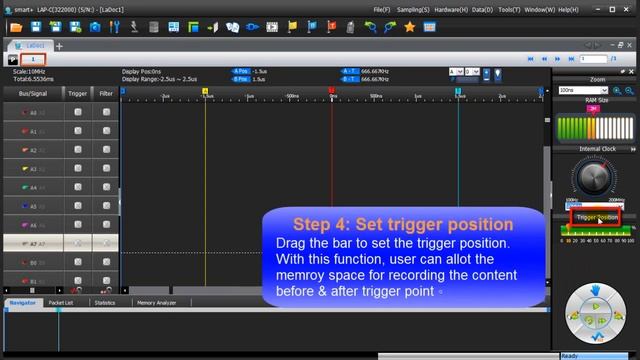Click the film strip toolbar icon

point(272,27)
